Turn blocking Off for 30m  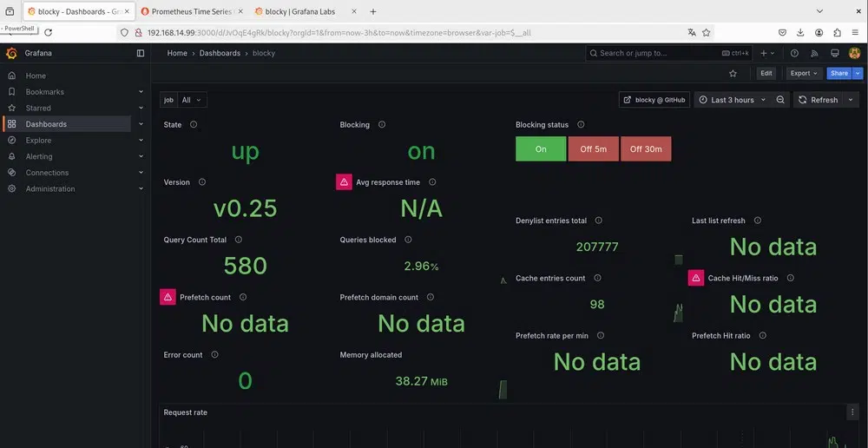click(646, 149)
